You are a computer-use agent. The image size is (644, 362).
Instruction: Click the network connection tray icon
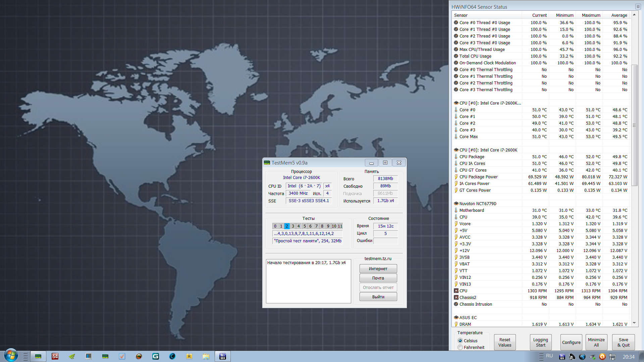point(612,357)
